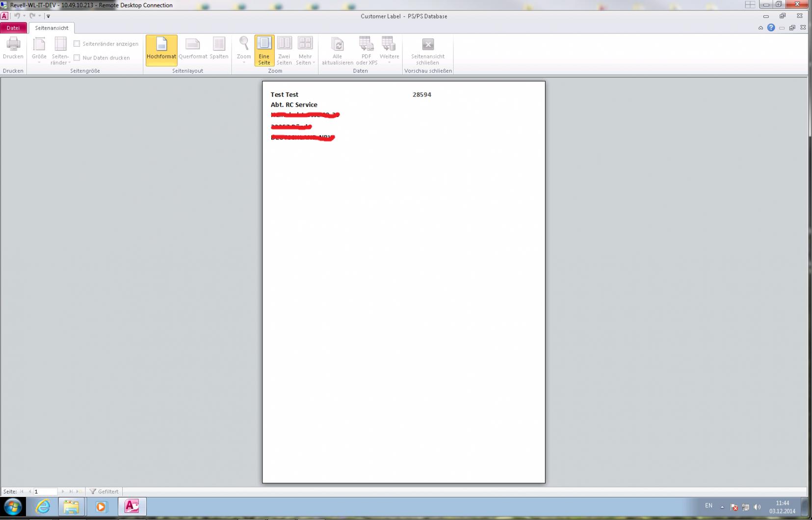Tick the Nur Daten drucken checkbox
This screenshot has height=520, width=812.
pyautogui.click(x=77, y=57)
